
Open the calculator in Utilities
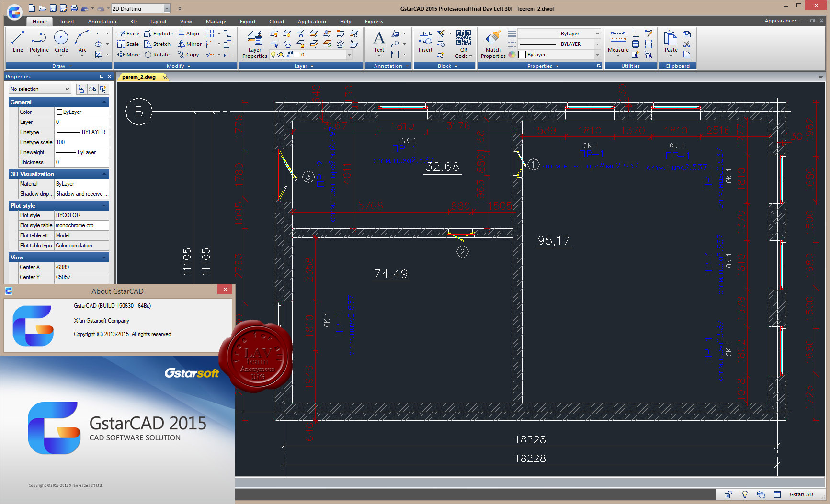coord(636,44)
